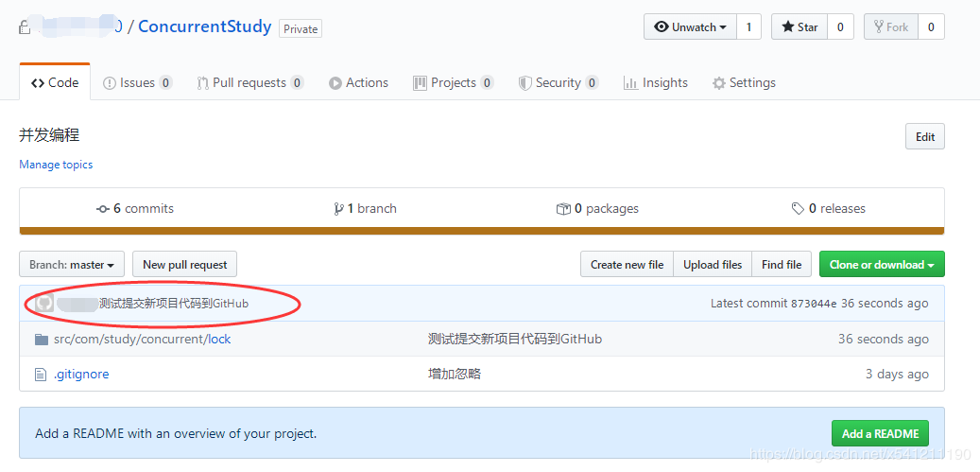
Task: Click the language breakdown color bar
Action: click(x=482, y=232)
